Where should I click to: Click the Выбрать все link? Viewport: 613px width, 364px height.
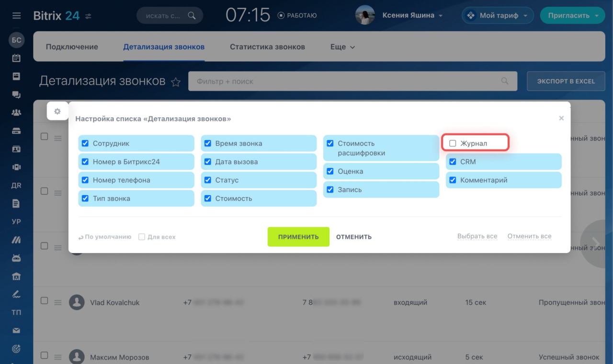click(477, 236)
